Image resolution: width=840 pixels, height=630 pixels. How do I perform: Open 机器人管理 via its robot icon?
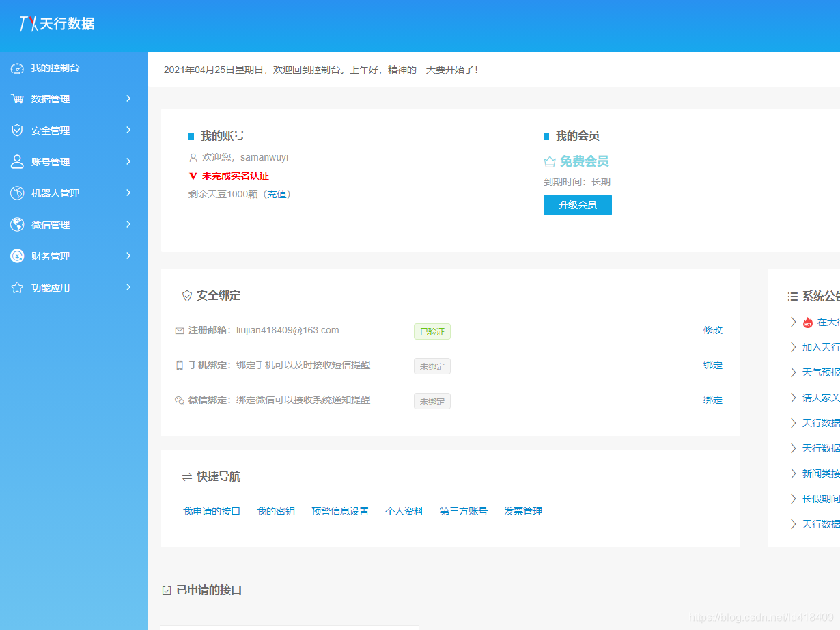coord(16,193)
